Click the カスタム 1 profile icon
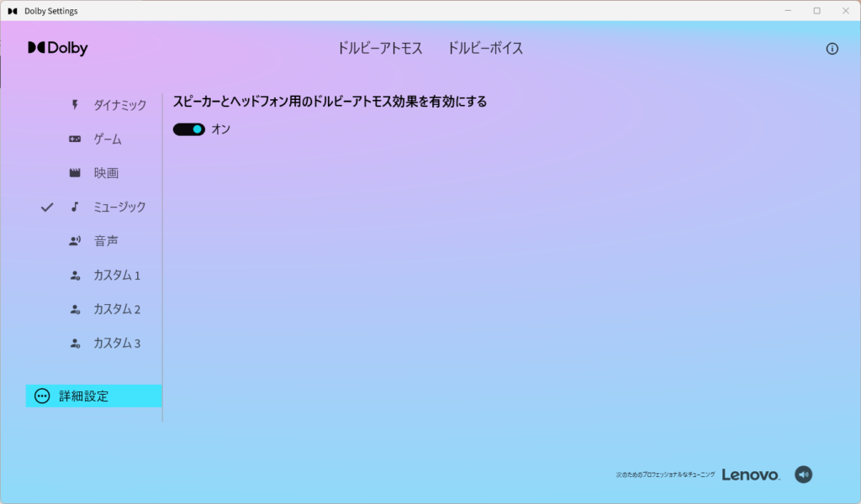861x504 pixels. pos(75,276)
